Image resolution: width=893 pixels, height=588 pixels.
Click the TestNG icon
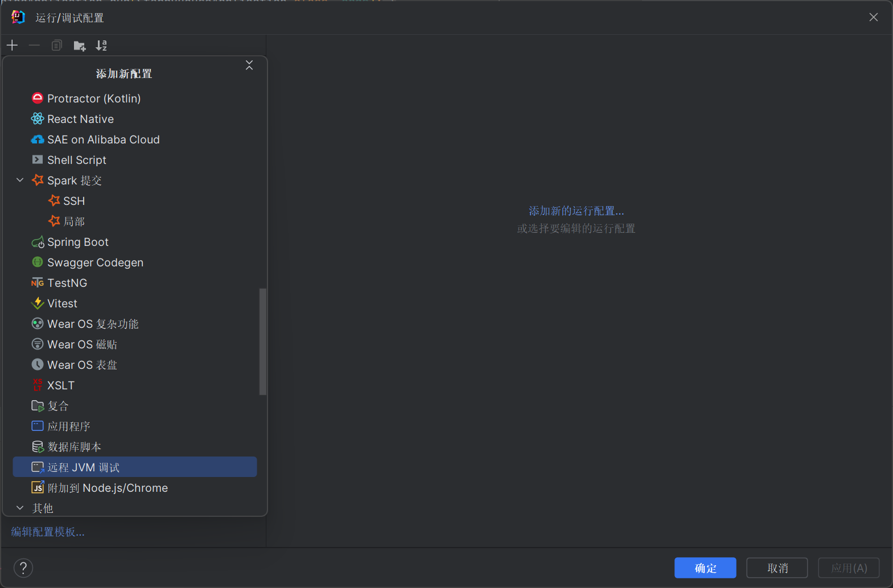coord(38,283)
